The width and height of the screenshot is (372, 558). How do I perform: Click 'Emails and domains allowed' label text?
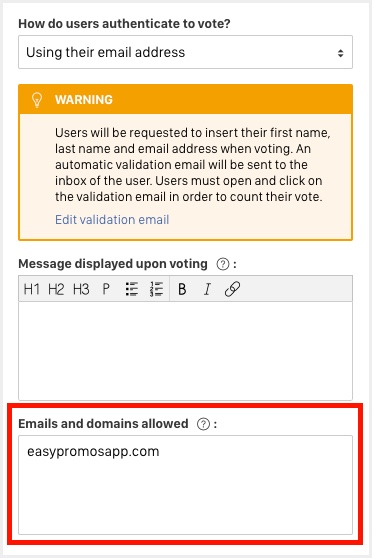coord(103,424)
